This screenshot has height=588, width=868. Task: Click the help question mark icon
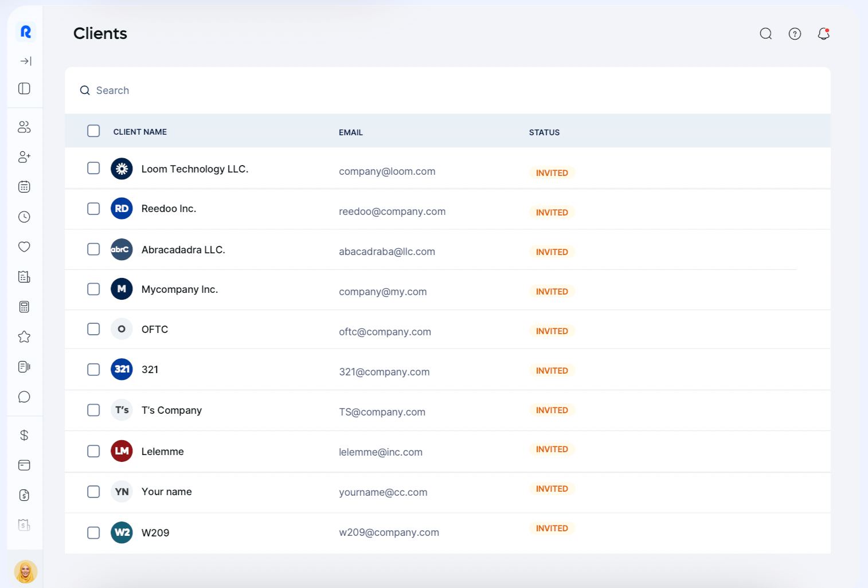795,34
